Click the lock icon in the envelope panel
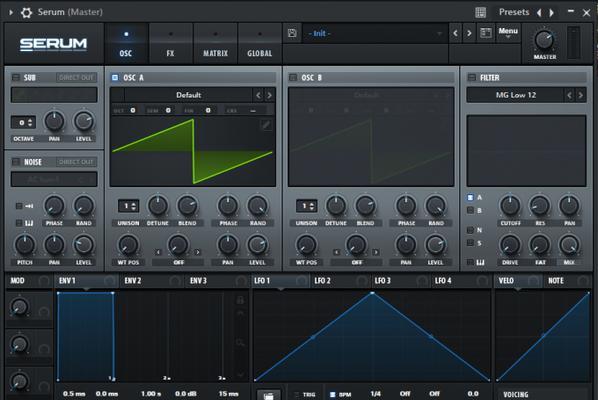 (240, 300)
